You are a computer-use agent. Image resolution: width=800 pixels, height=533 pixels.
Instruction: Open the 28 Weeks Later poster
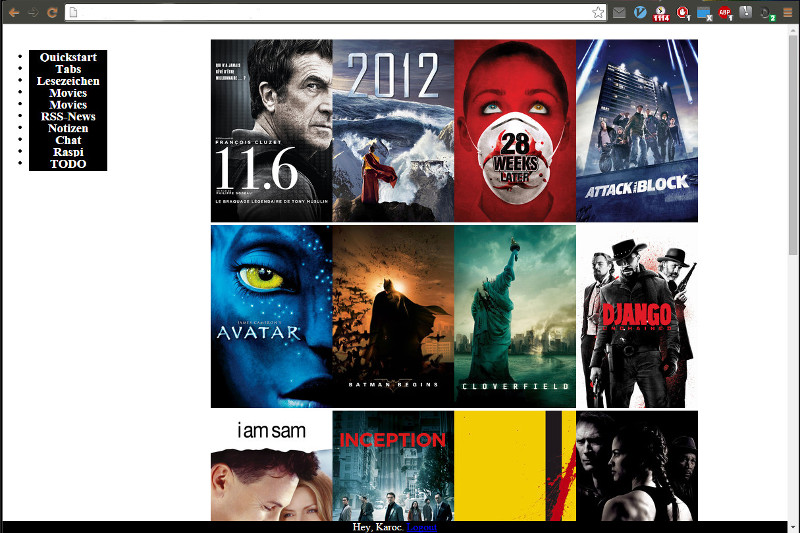[x=515, y=130]
